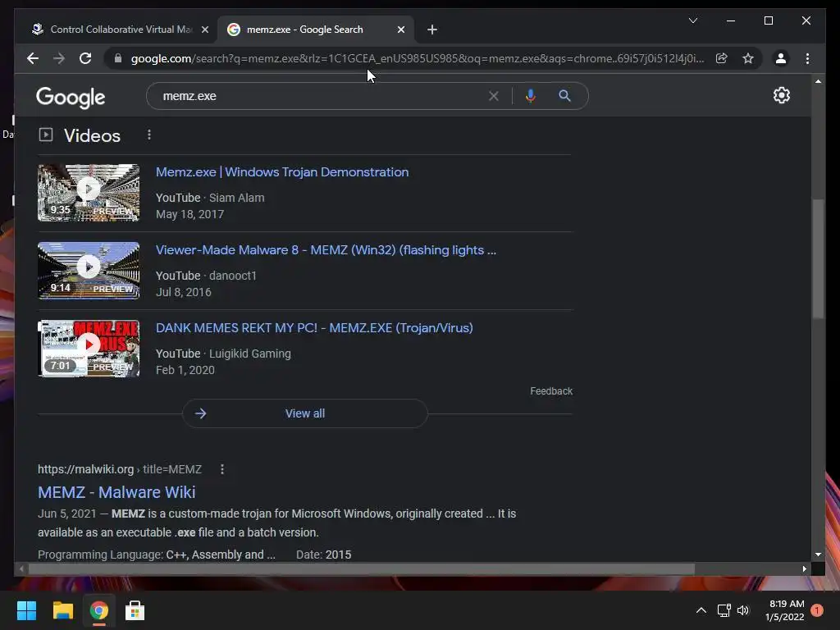Close the memz.exe Google Search tab
The width and height of the screenshot is (840, 630).
[400, 30]
